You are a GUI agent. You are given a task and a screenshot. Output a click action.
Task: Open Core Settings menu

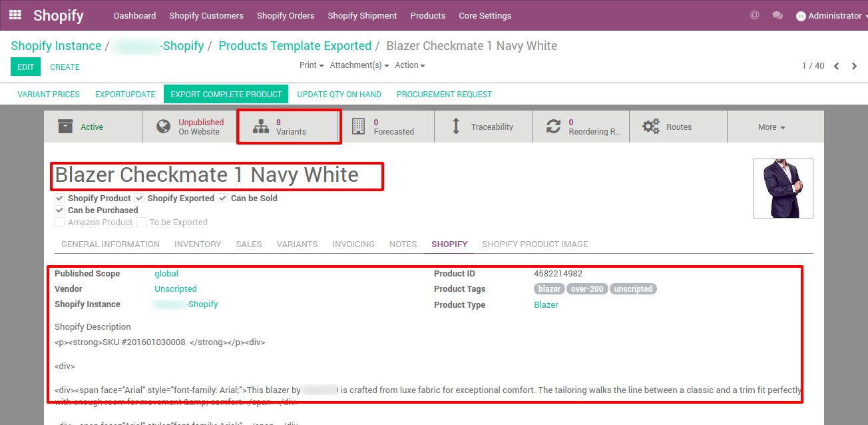pyautogui.click(x=485, y=15)
